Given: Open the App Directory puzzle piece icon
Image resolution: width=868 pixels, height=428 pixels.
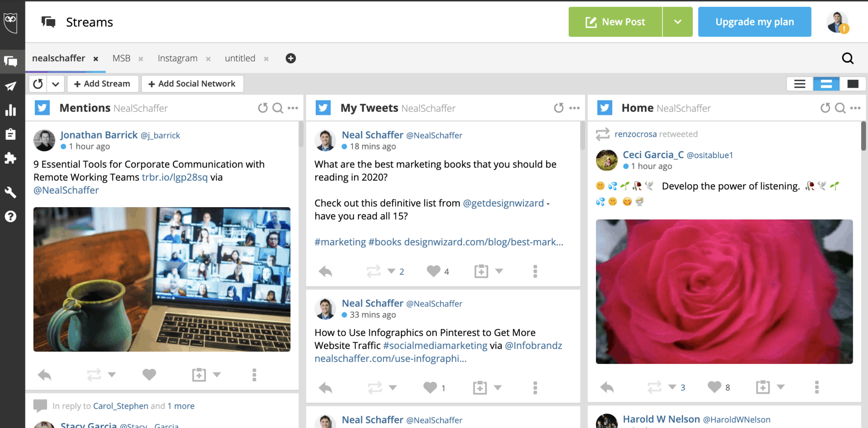Looking at the screenshot, I should [x=11, y=158].
